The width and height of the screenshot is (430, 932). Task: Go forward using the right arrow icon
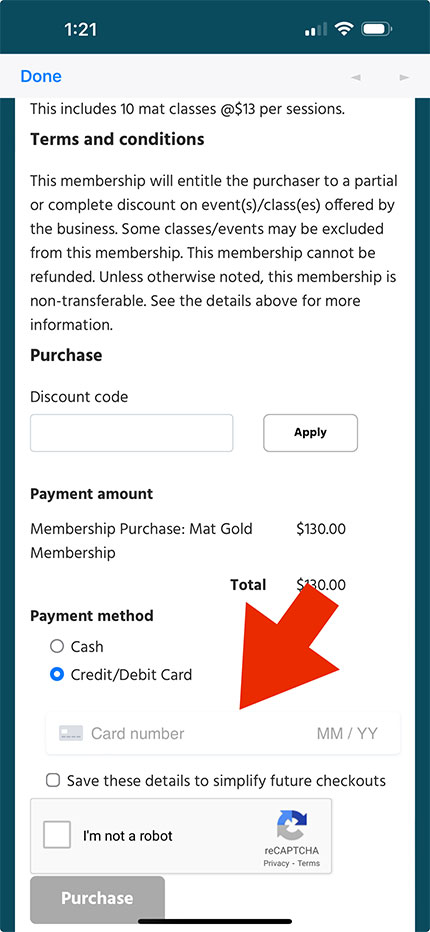404,77
